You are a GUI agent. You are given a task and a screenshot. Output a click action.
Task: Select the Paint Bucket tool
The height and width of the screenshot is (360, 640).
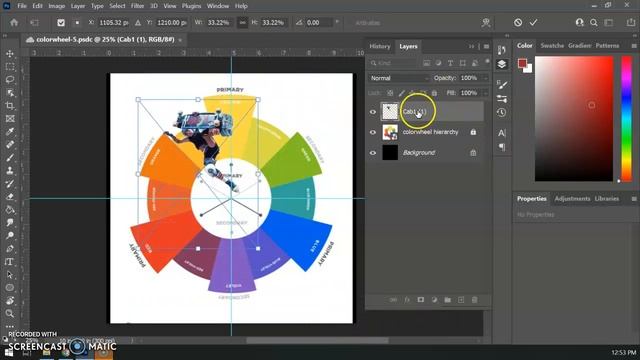10,210
